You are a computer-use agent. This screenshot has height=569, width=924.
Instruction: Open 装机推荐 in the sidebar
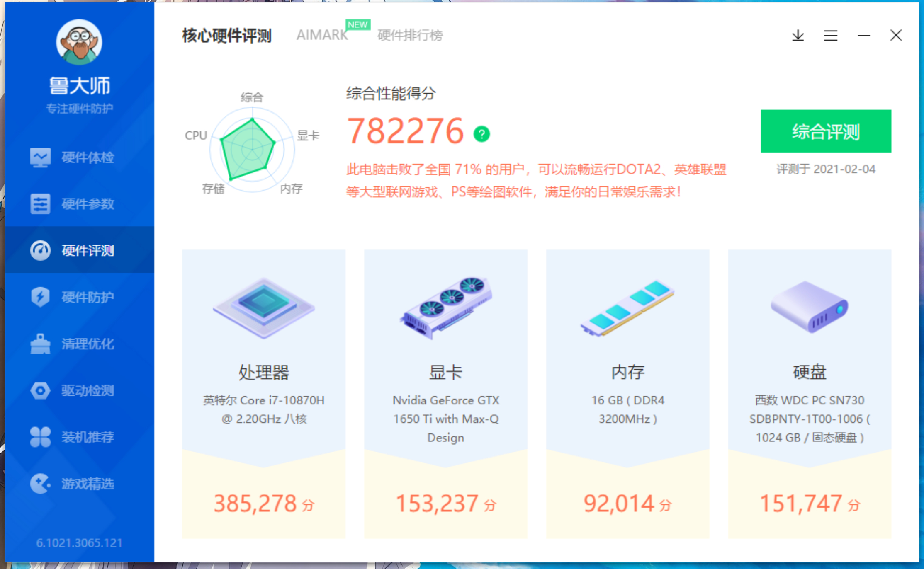(80, 437)
